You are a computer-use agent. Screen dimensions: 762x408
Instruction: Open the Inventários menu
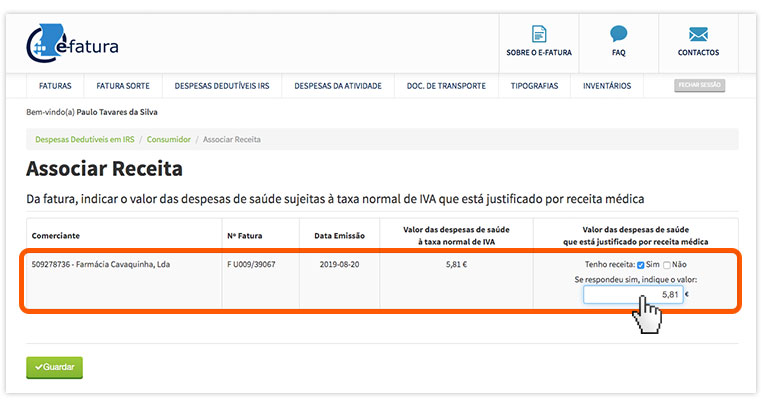pos(607,86)
